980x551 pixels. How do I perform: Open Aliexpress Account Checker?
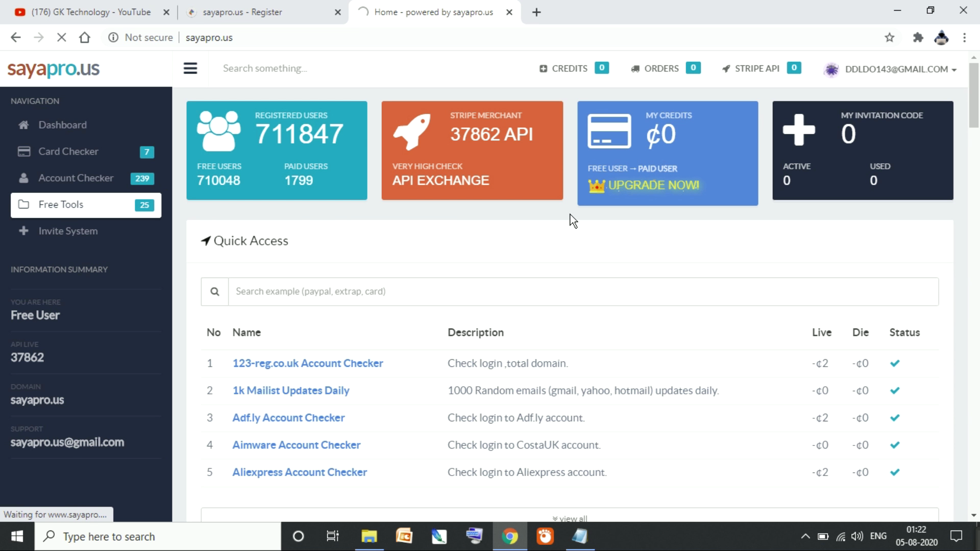coord(300,472)
